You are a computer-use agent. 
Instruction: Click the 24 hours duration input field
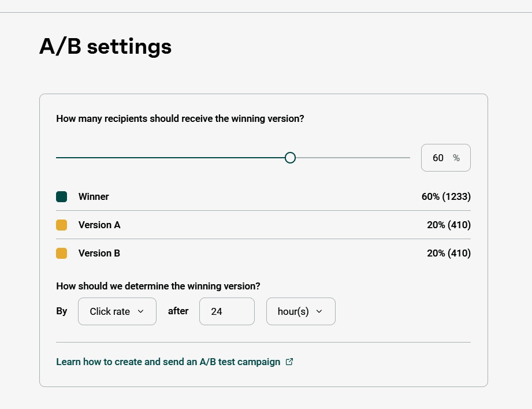tap(226, 311)
